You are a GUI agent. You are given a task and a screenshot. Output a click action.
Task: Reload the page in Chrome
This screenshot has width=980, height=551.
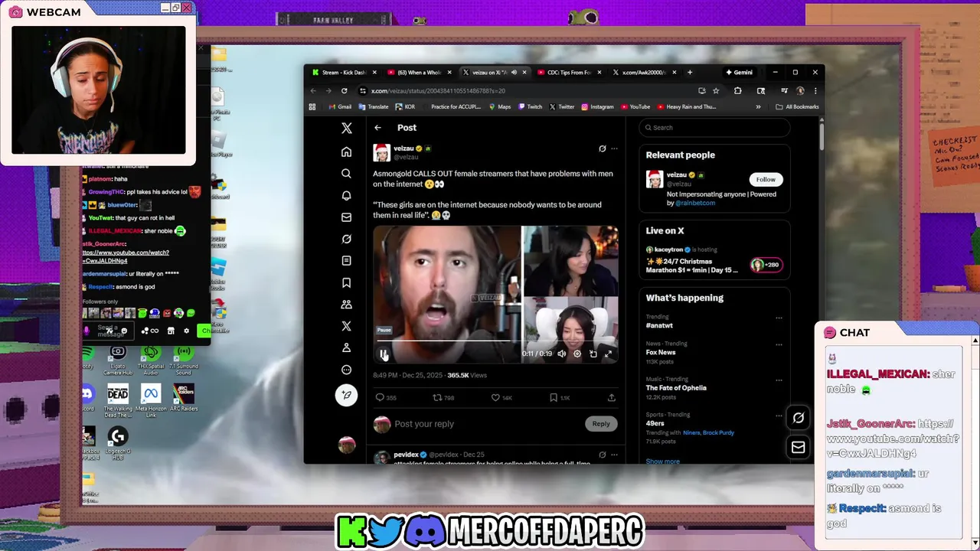coord(344,90)
